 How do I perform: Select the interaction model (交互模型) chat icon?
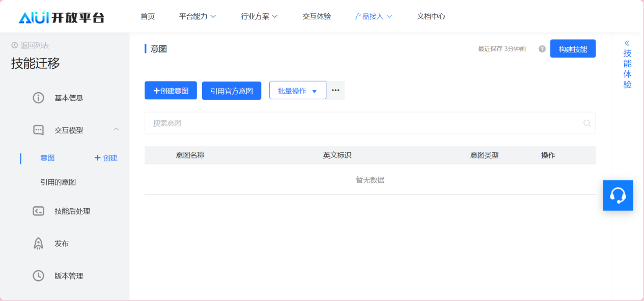[x=38, y=130]
